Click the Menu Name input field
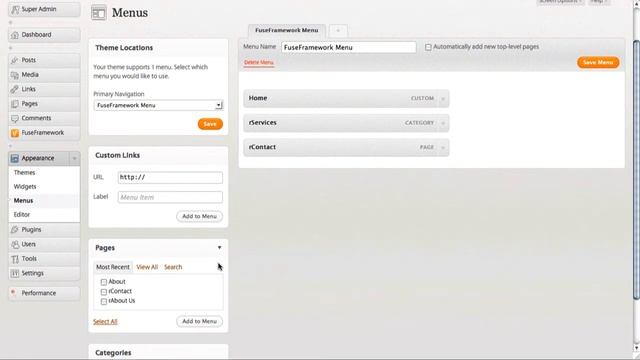The width and height of the screenshot is (640, 360). pos(349,47)
